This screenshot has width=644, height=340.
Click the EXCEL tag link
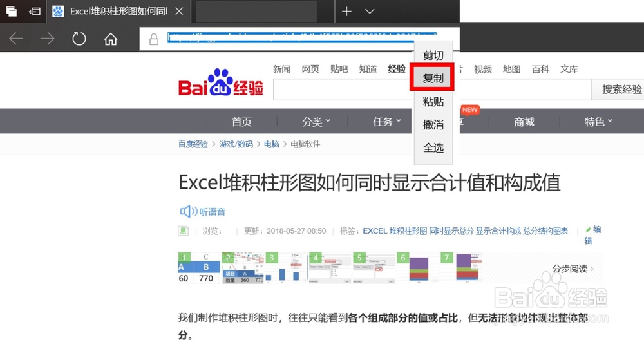375,231
